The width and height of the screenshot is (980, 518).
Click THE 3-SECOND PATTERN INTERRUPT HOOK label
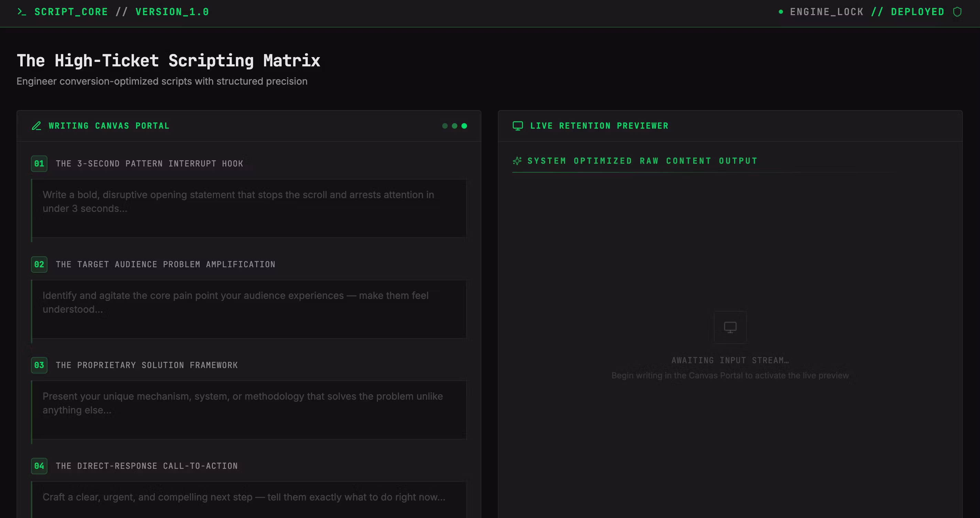pos(150,164)
